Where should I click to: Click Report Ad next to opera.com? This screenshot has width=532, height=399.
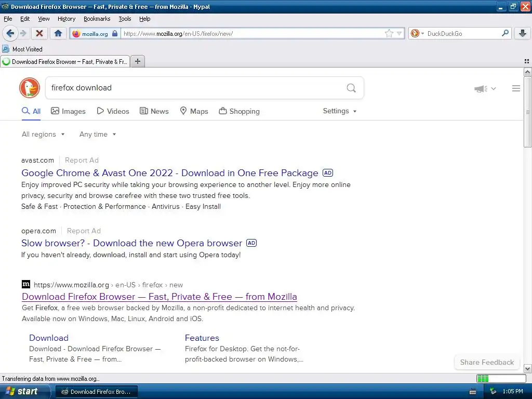pos(84,231)
